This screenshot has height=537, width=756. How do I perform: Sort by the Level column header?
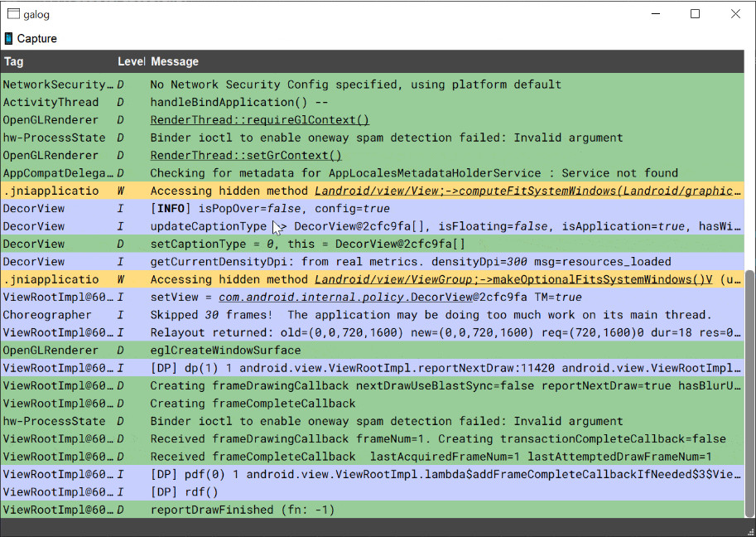[x=131, y=62]
